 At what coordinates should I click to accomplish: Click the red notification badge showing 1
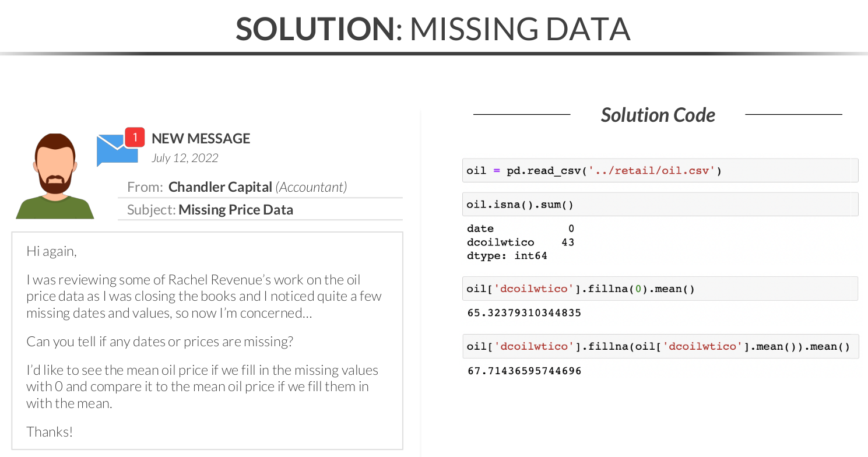tap(135, 137)
